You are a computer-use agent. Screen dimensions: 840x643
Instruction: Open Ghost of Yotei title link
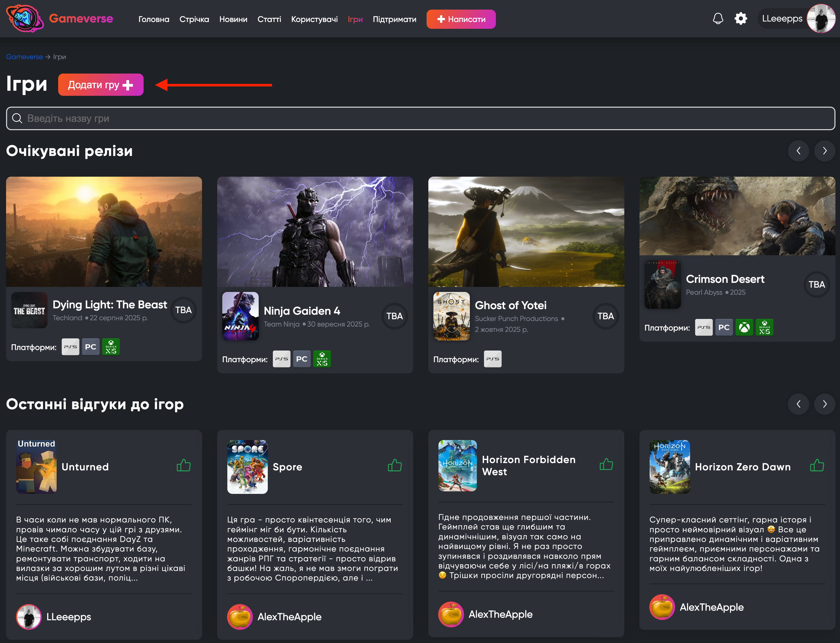point(511,305)
